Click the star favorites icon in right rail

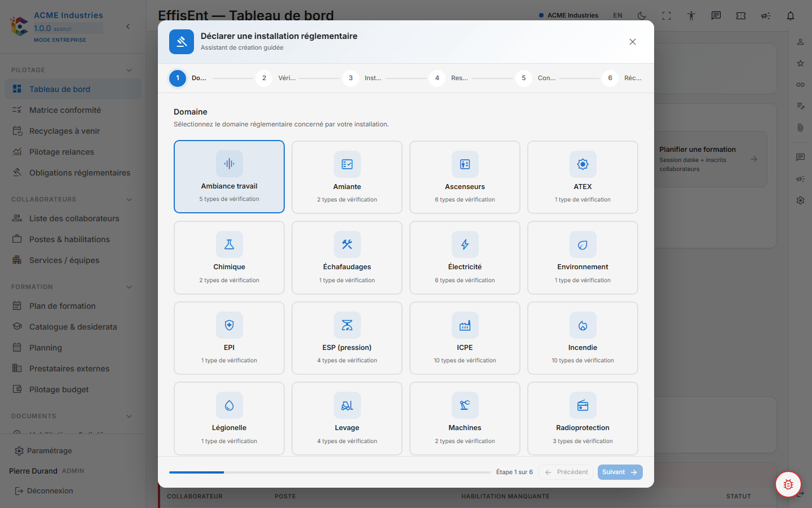pos(800,63)
